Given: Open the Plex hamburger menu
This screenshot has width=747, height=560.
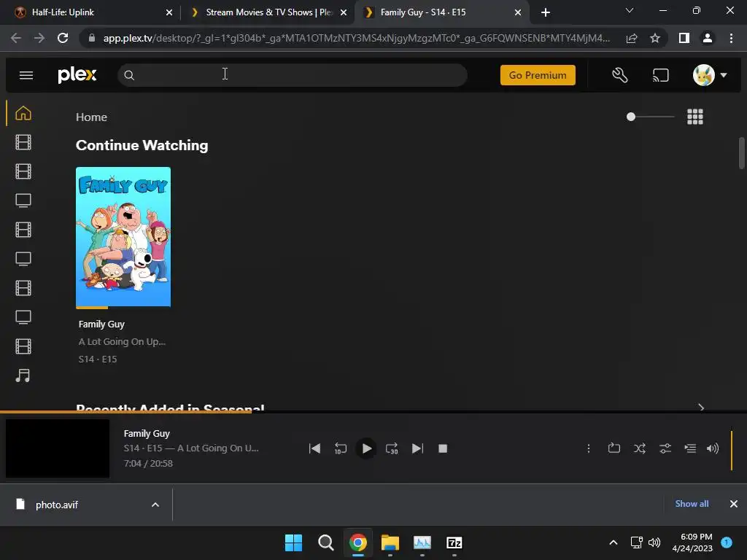Looking at the screenshot, I should click(x=26, y=75).
